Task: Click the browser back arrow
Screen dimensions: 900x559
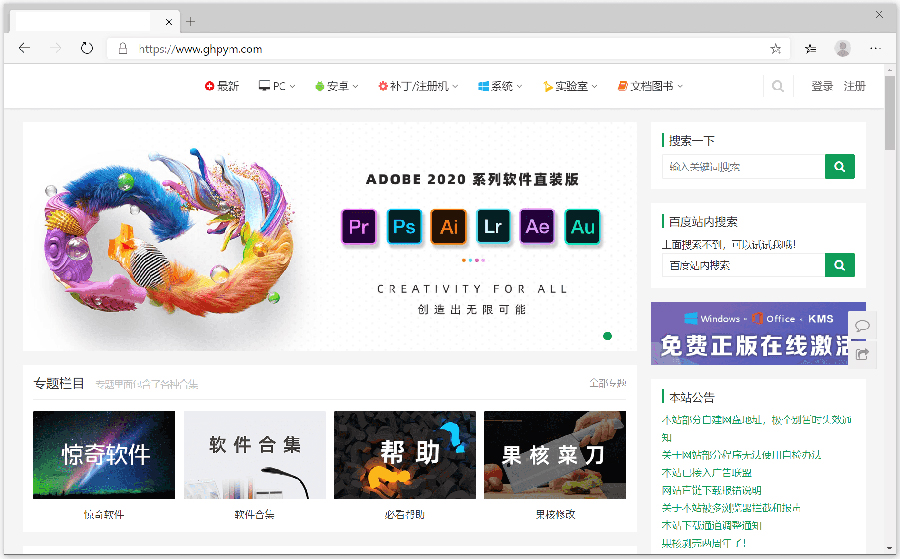Action: pyautogui.click(x=25, y=48)
